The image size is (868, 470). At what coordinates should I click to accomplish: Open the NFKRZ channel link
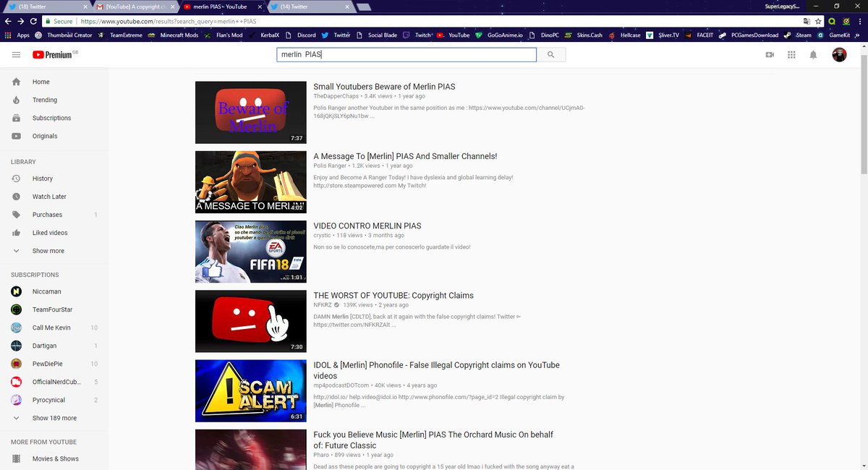pyautogui.click(x=323, y=304)
